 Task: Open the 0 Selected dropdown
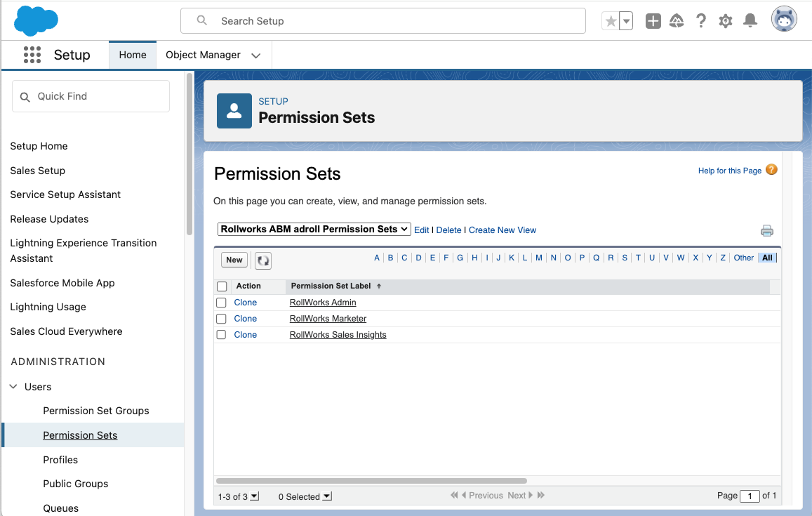(x=327, y=496)
